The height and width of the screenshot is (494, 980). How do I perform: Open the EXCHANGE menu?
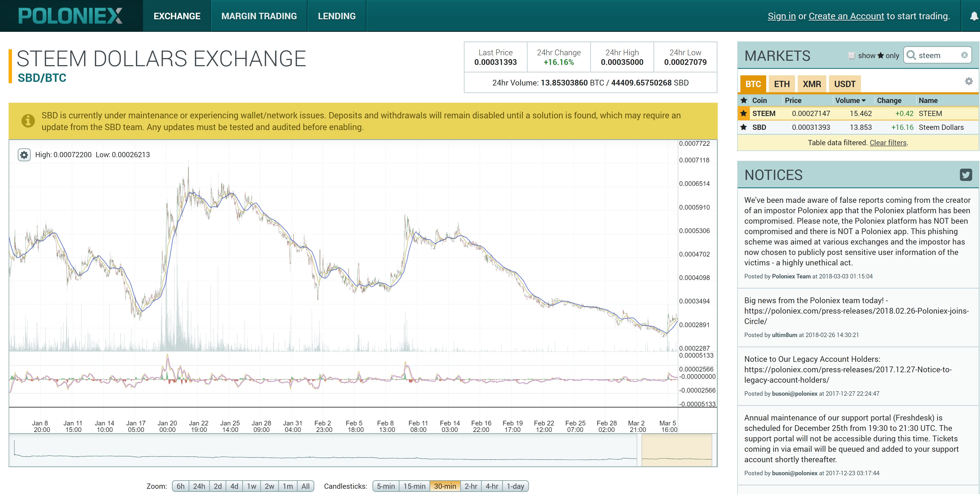click(177, 16)
